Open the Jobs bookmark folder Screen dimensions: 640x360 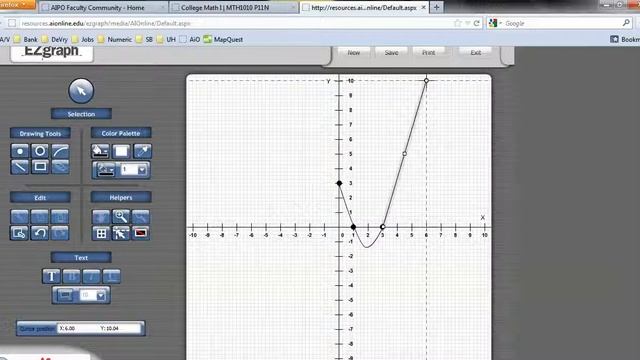pyautogui.click(x=83, y=40)
